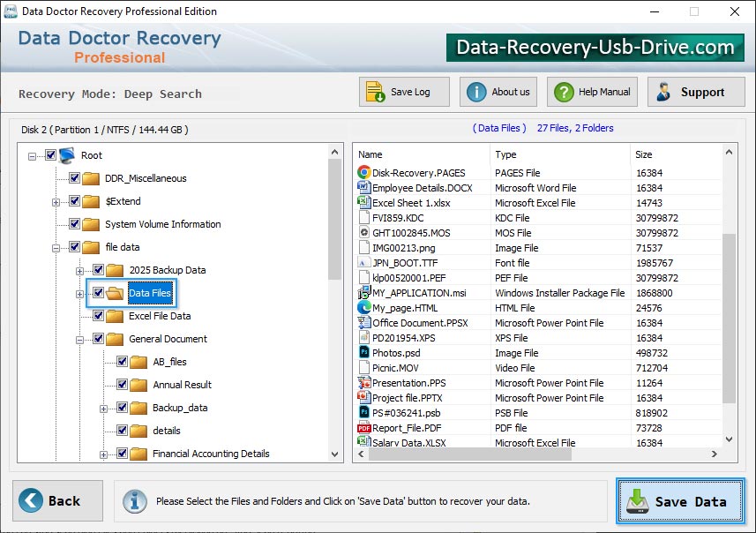Click the folder tree vertical scrollbar thumb

[334, 220]
